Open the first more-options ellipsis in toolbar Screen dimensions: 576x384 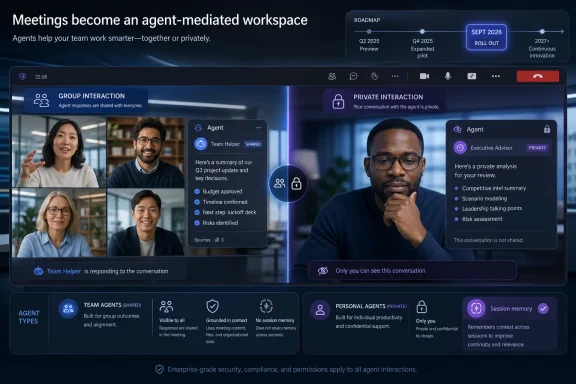point(395,76)
